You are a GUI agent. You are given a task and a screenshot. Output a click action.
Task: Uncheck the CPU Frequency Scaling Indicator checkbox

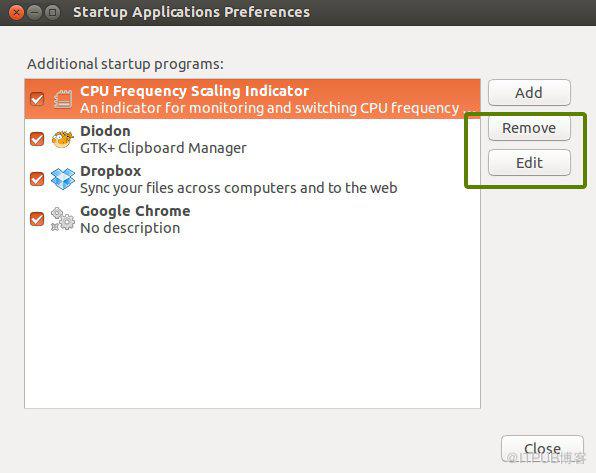pos(37,99)
